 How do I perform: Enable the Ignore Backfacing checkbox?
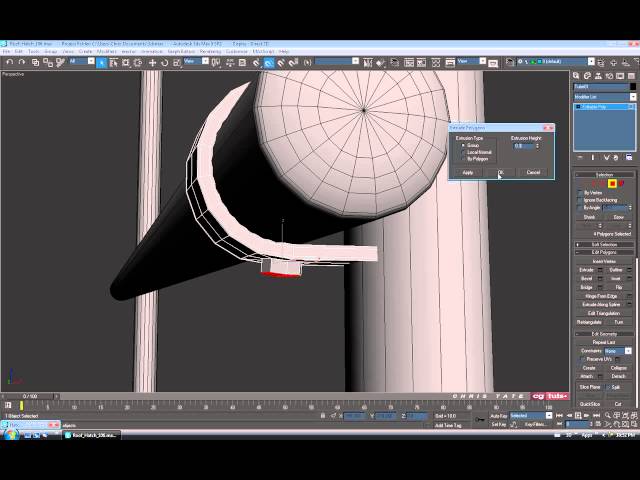(580, 200)
